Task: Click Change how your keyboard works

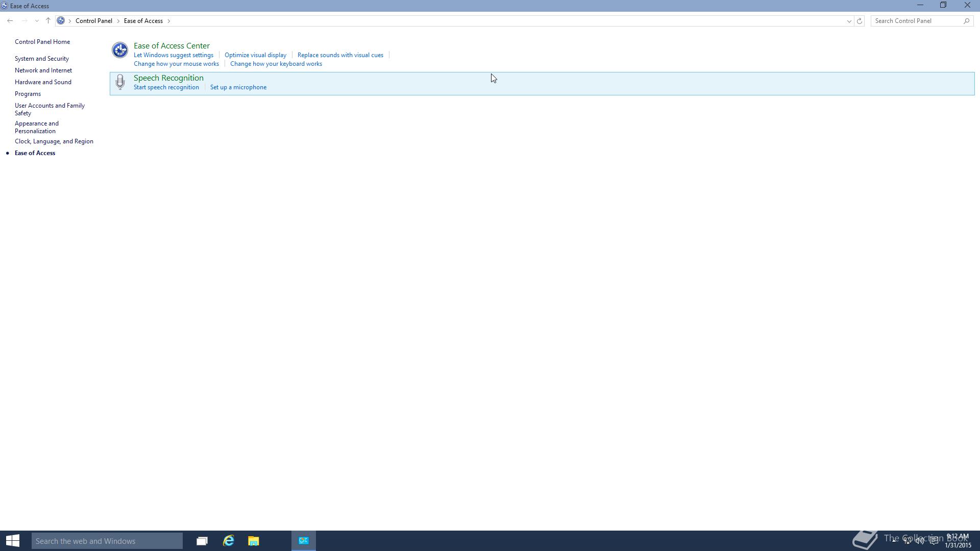Action: point(276,64)
